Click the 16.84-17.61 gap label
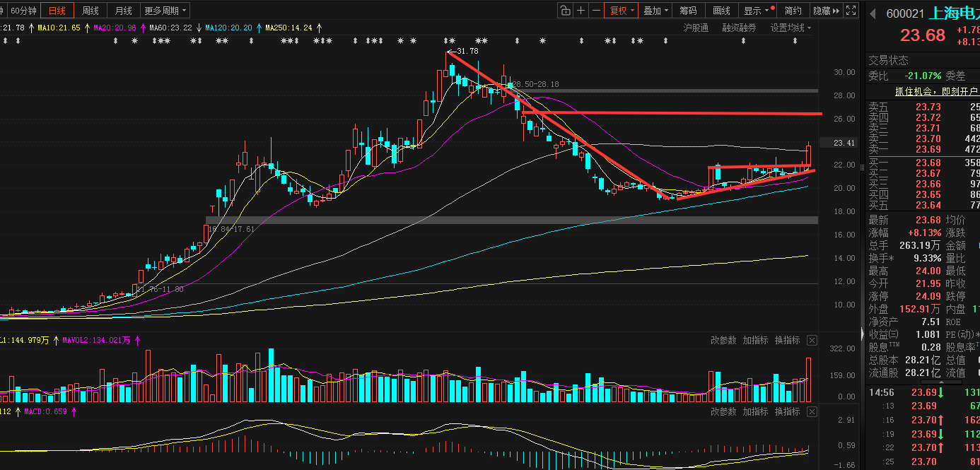 (x=231, y=229)
